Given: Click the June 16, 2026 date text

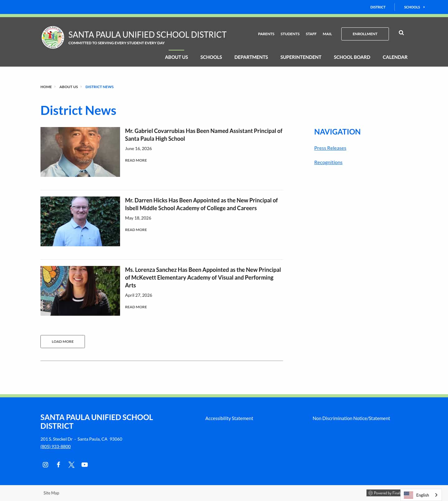Looking at the screenshot, I should pyautogui.click(x=138, y=149).
